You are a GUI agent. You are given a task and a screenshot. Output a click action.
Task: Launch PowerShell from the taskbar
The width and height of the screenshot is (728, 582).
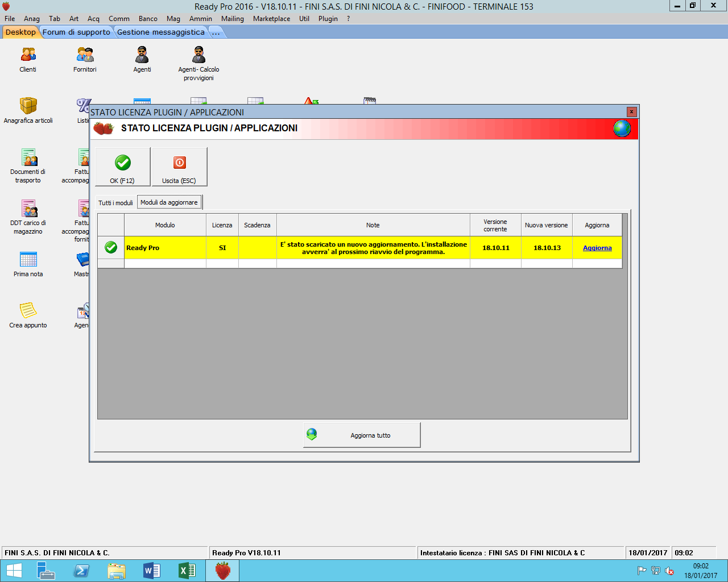(81, 571)
